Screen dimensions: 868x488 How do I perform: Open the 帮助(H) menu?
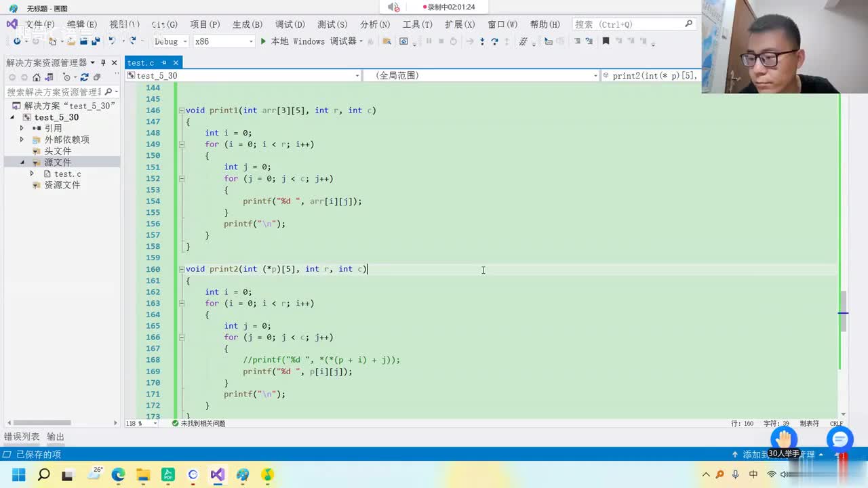coord(545,24)
